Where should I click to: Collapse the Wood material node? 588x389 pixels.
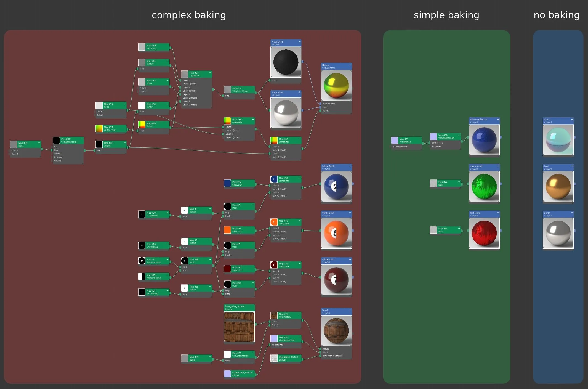[x=350, y=310]
